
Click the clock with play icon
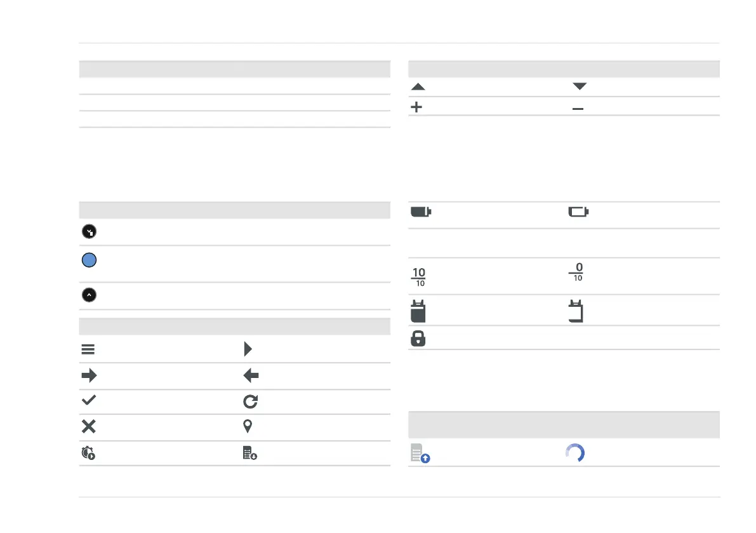coord(88,453)
